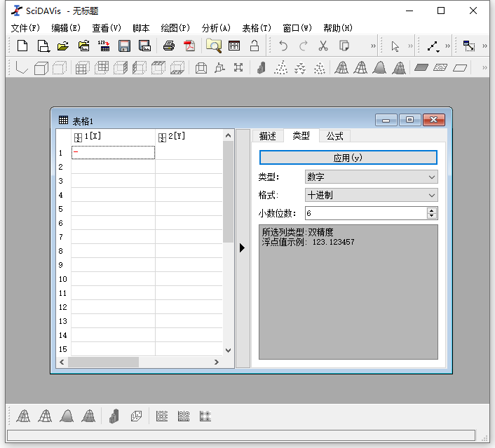Click the lock icon in the toolbar
The image size is (495, 448).
pos(255,46)
